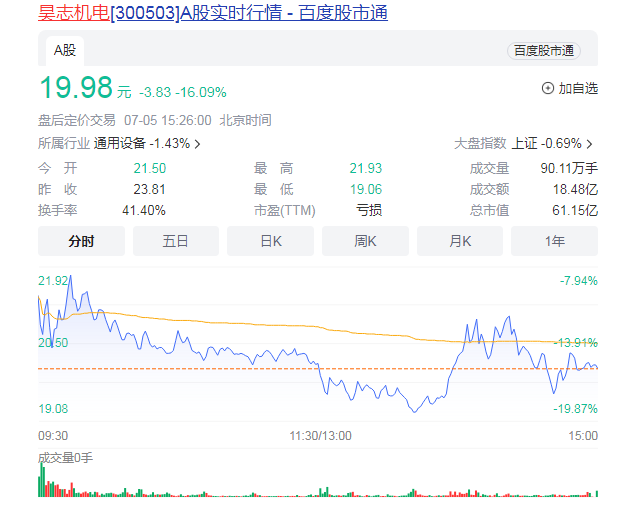The width and height of the screenshot is (643, 507).
Task: Show the 月K monthly chart
Action: (x=460, y=241)
